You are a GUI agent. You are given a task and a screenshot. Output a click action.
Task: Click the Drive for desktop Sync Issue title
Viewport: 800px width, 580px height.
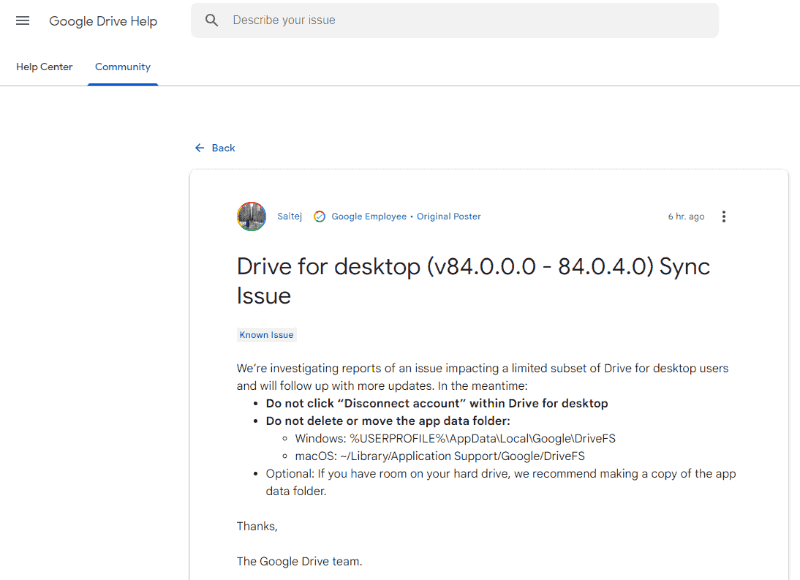click(473, 281)
